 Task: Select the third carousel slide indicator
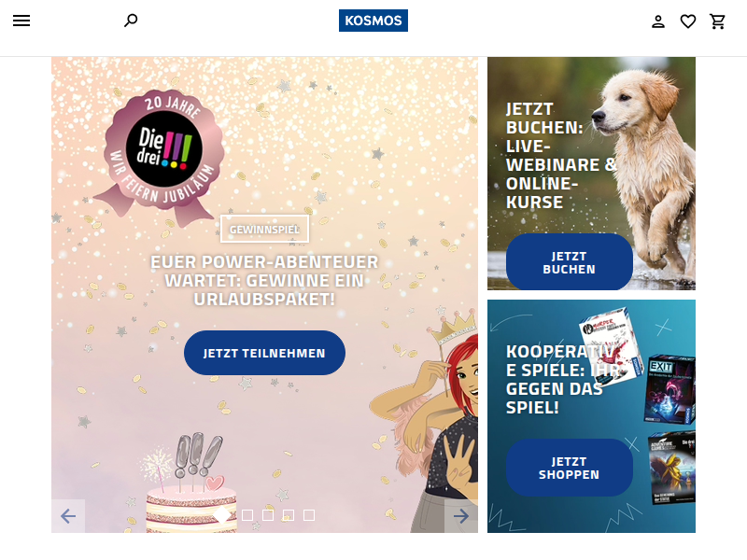click(x=268, y=515)
